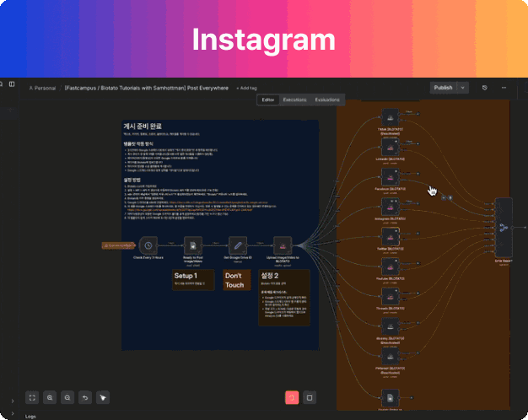Click the 게시 준비 완료 heading
Screen dimensions: 528x420
(143, 127)
